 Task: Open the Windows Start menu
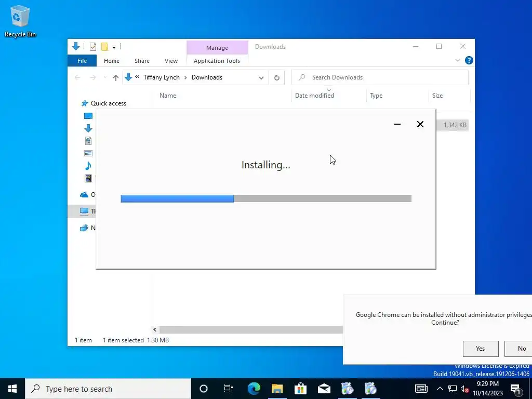click(x=12, y=389)
